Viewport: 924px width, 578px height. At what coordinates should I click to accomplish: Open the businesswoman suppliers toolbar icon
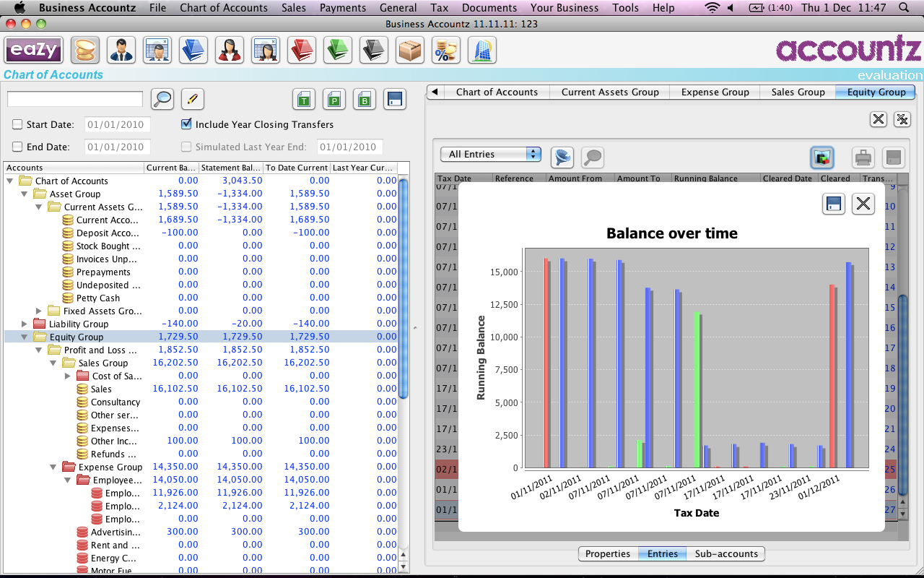[230, 51]
